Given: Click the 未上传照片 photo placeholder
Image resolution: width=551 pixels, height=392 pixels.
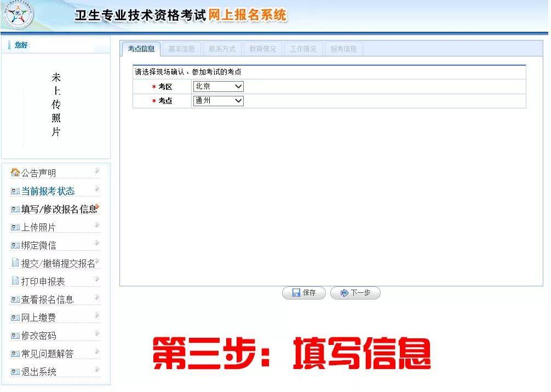Looking at the screenshot, I should coord(56,105).
